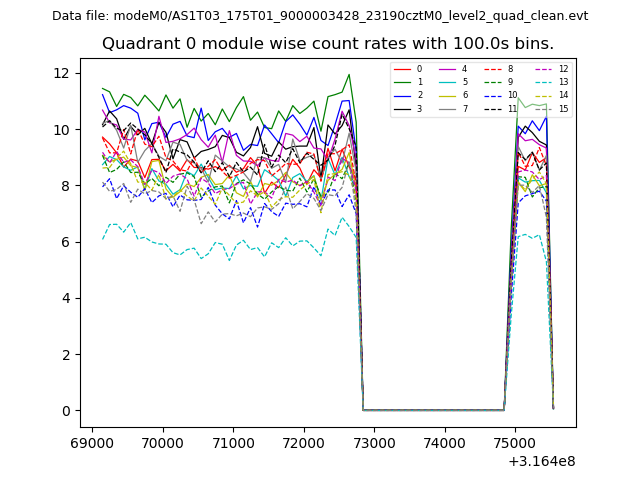Click the cyan solid legend line for module 5

449,82
